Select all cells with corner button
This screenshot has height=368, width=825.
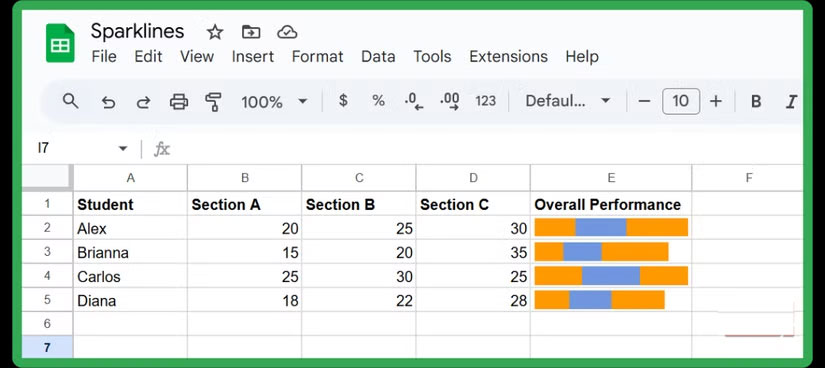(47, 178)
